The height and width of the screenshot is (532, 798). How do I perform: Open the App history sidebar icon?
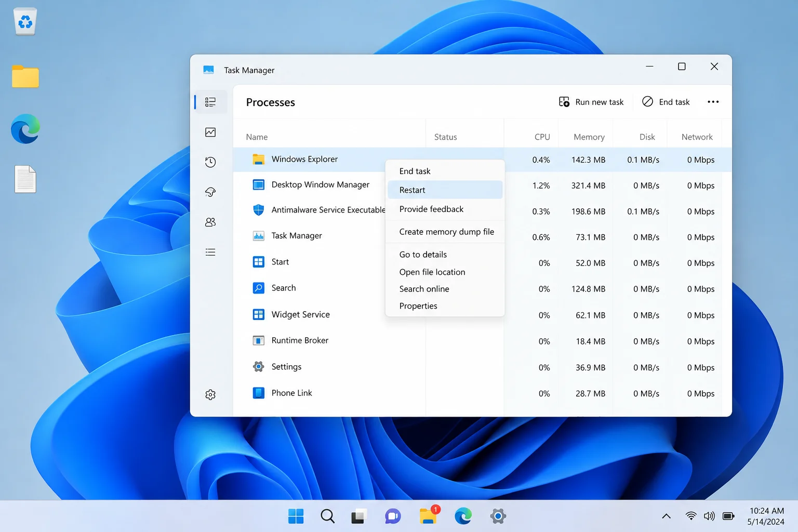pyautogui.click(x=210, y=162)
